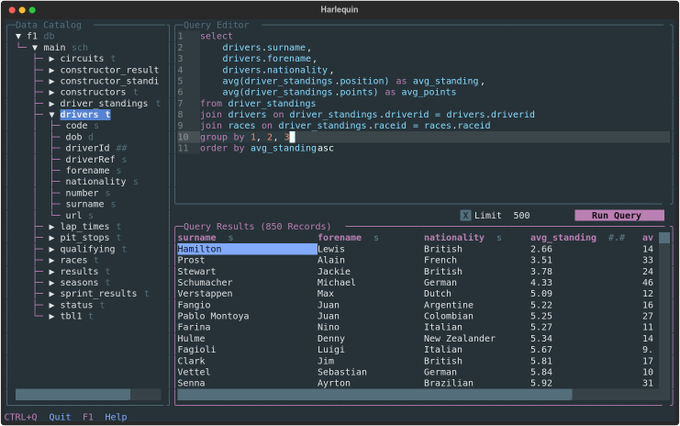This screenshot has width=680, height=426.
Task: Expand the status table arrow
Action: point(52,305)
